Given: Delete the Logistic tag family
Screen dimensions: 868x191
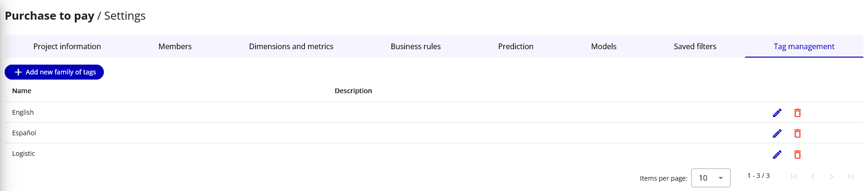Looking at the screenshot, I should pos(797,154).
